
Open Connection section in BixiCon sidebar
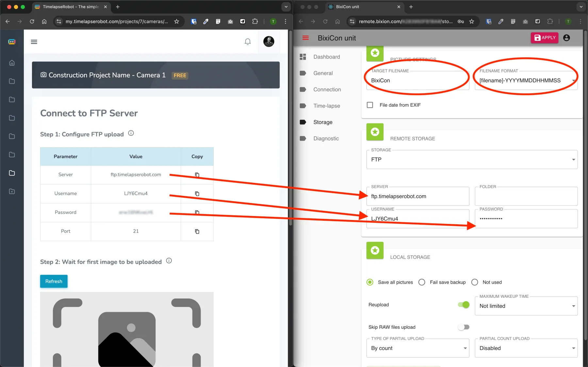pos(327,89)
